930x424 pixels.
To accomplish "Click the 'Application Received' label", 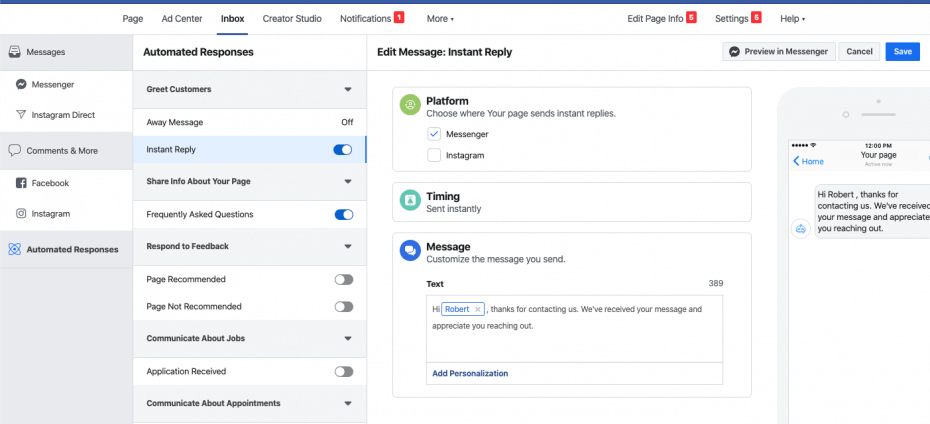I will [186, 372].
